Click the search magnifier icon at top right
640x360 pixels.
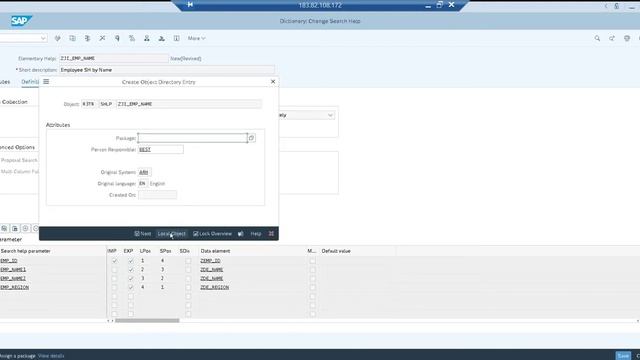[597, 38]
